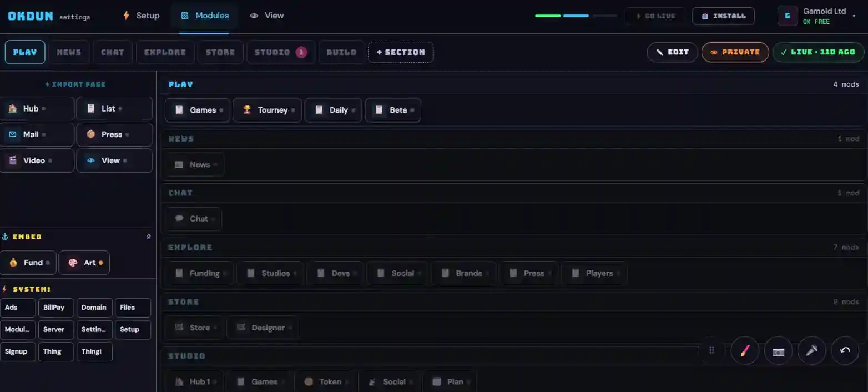This screenshot has width=868, height=392.
Task: Select the paintbrush tool in the floating toolbar
Action: click(745, 350)
